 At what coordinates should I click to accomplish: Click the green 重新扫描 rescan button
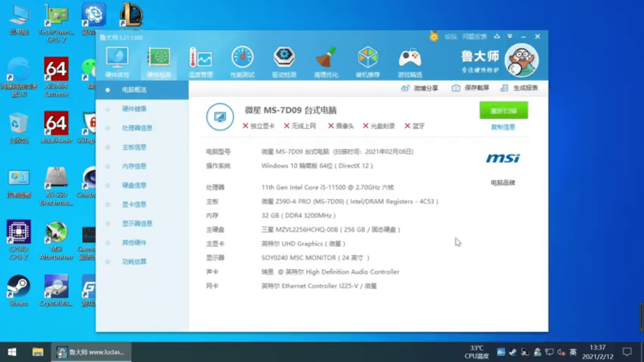click(x=504, y=111)
